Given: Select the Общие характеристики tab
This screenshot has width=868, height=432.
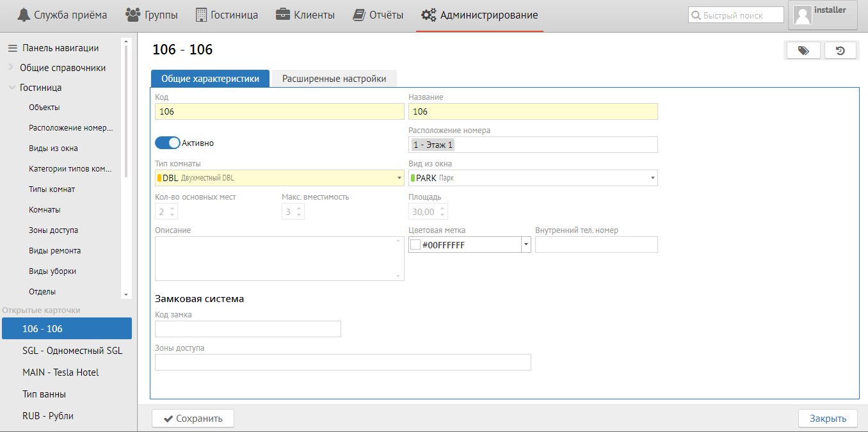Looking at the screenshot, I should 210,79.
